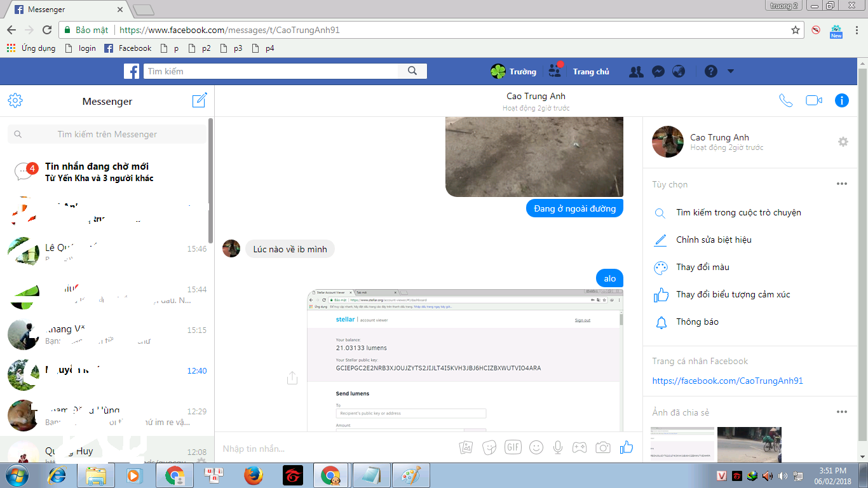
Task: Click Tìm kiếm trong cuộc trò chuyện
Action: (738, 213)
